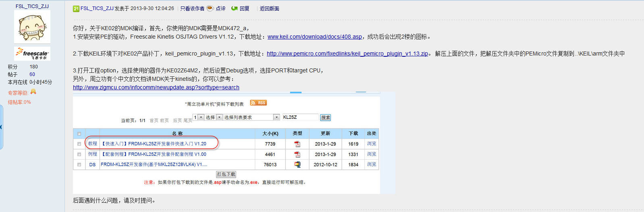This screenshot has height=212, width=644.
Task: Click the PDF icon in the 7739 row
Action: tap(297, 144)
